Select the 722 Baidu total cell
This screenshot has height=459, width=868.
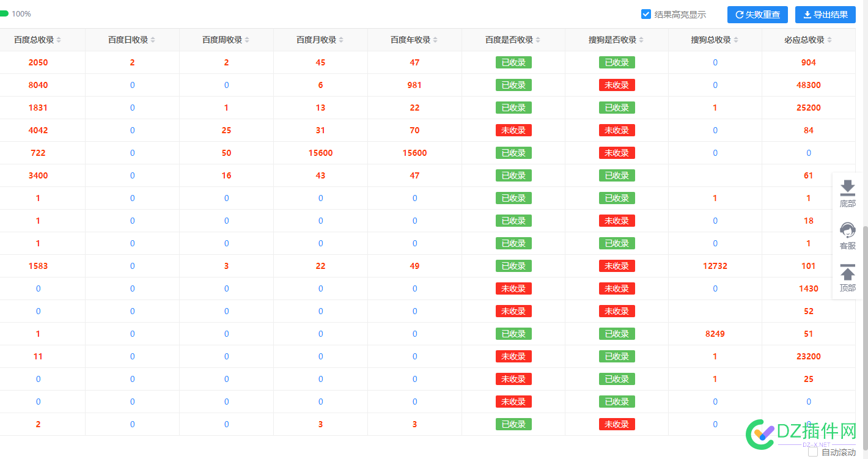click(x=38, y=153)
